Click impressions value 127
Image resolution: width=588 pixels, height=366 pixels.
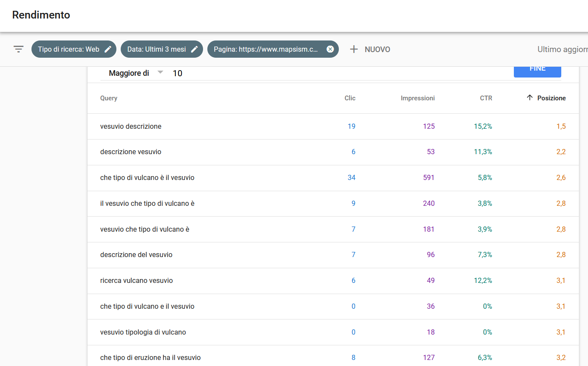429,357
